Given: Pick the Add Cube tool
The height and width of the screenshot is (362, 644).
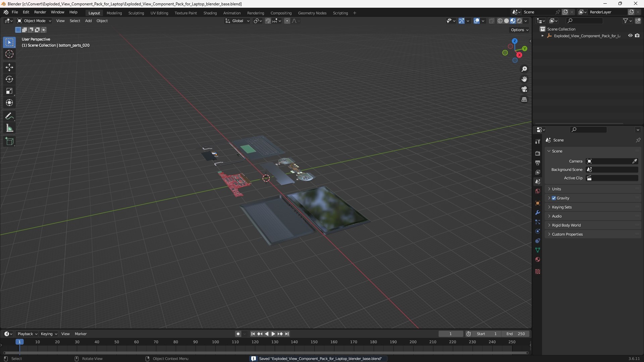Looking at the screenshot, I should [9, 141].
